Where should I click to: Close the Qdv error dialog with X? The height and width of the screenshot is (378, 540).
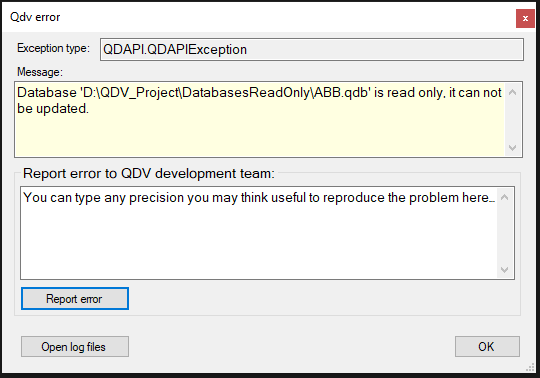point(525,18)
